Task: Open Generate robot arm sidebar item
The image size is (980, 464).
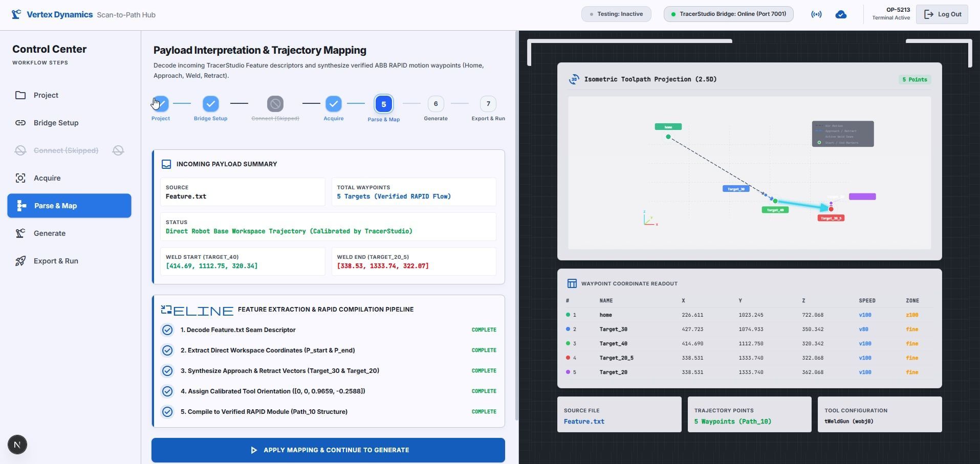Action: pyautogui.click(x=69, y=233)
